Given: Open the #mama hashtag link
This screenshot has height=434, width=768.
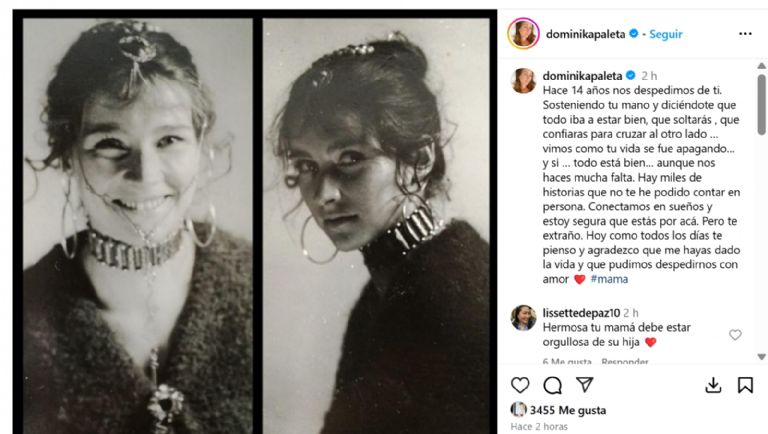Looking at the screenshot, I should (x=609, y=279).
